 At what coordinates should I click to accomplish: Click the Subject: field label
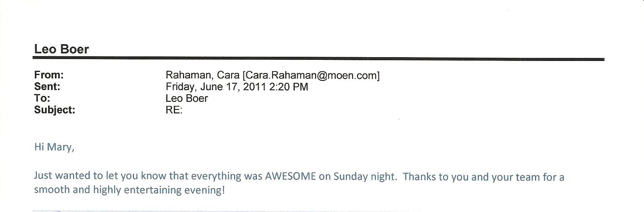coord(55,110)
